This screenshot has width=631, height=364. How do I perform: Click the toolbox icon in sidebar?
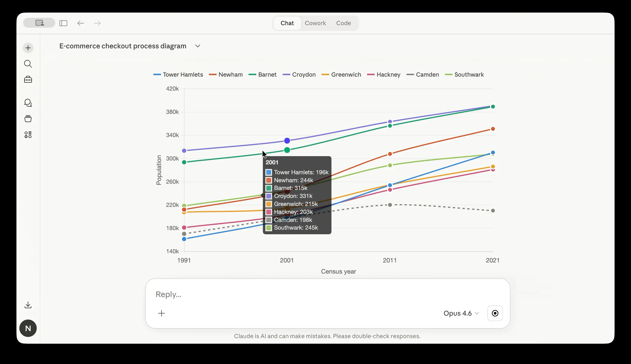(28, 80)
